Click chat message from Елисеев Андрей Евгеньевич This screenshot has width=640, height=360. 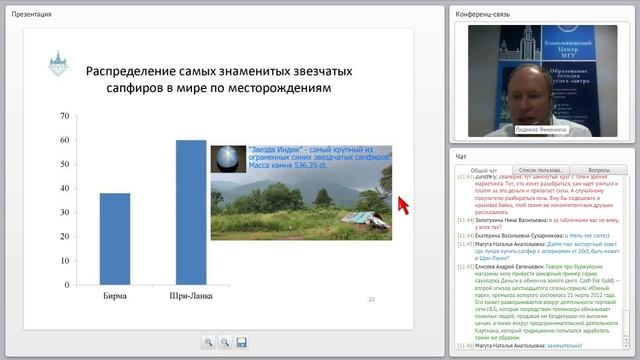[x=539, y=302]
